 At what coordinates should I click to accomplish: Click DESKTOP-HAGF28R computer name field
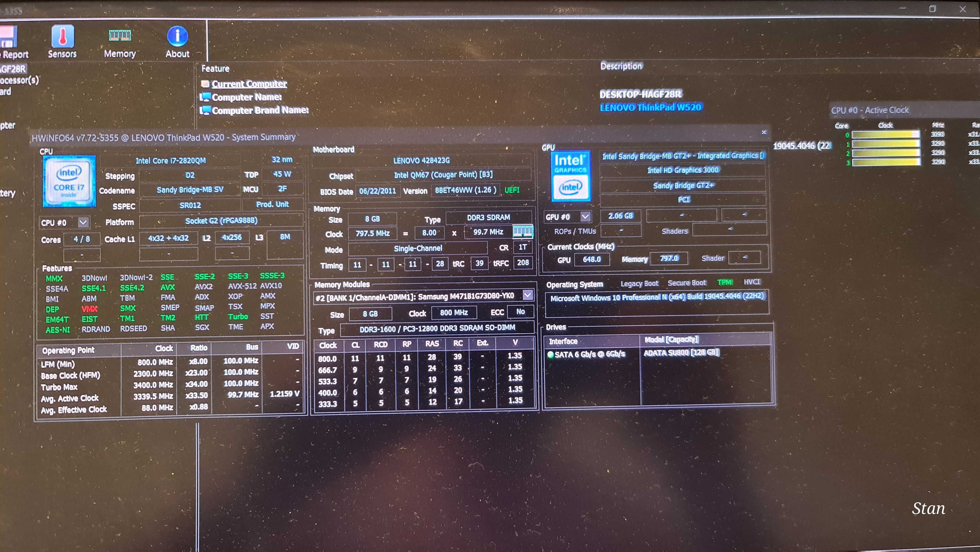[640, 94]
